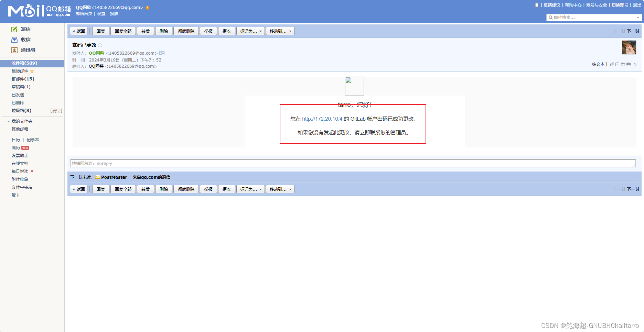The width and height of the screenshot is (644, 332).
Task: Open the 已发送 folder
Action: (x=18, y=95)
